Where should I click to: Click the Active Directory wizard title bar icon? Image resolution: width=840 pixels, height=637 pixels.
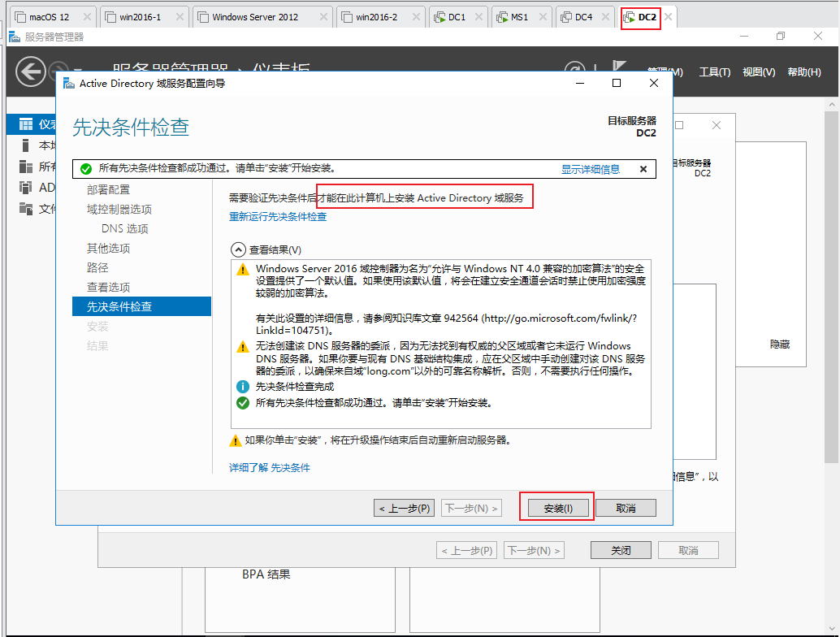click(69, 83)
